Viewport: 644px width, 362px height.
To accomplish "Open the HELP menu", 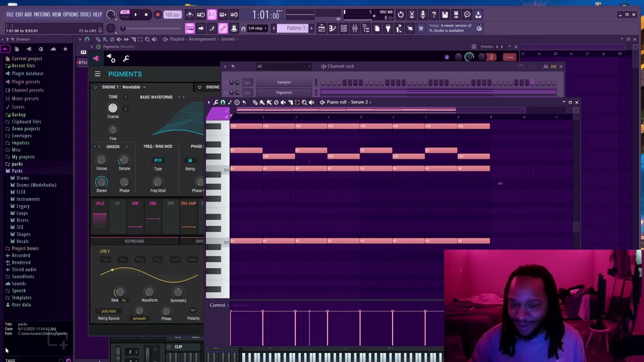I will click(97, 15).
